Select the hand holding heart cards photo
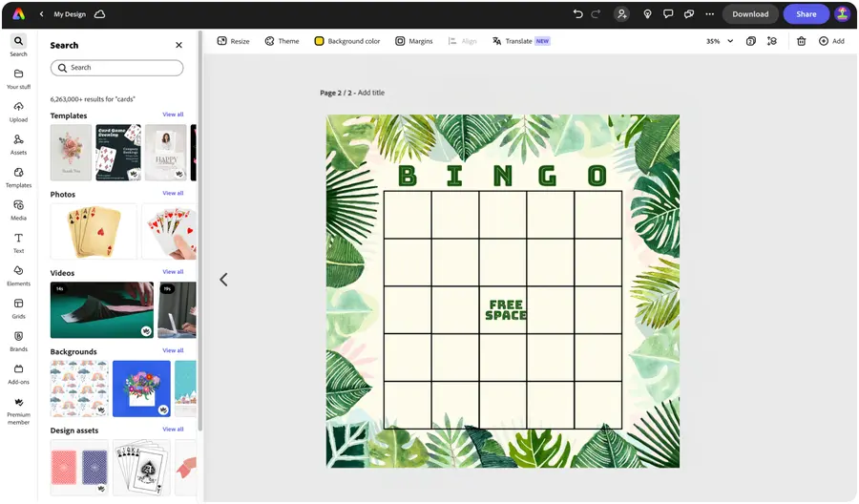The height and width of the screenshot is (504, 859). click(169, 231)
